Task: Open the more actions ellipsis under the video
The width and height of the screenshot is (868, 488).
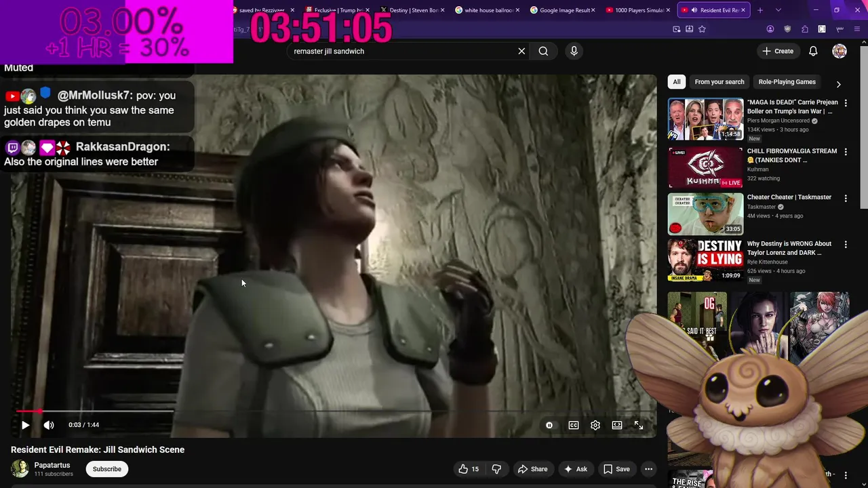Action: click(648, 469)
